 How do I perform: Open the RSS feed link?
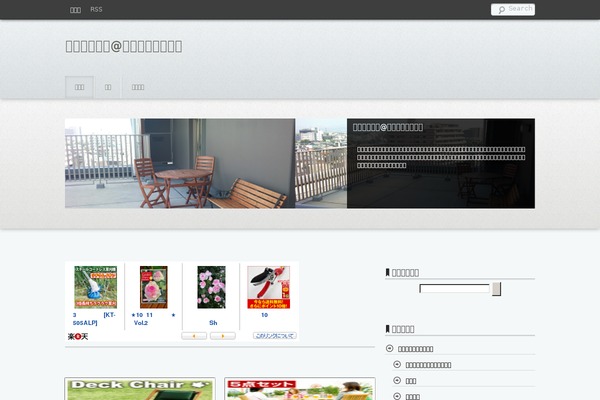96,10
